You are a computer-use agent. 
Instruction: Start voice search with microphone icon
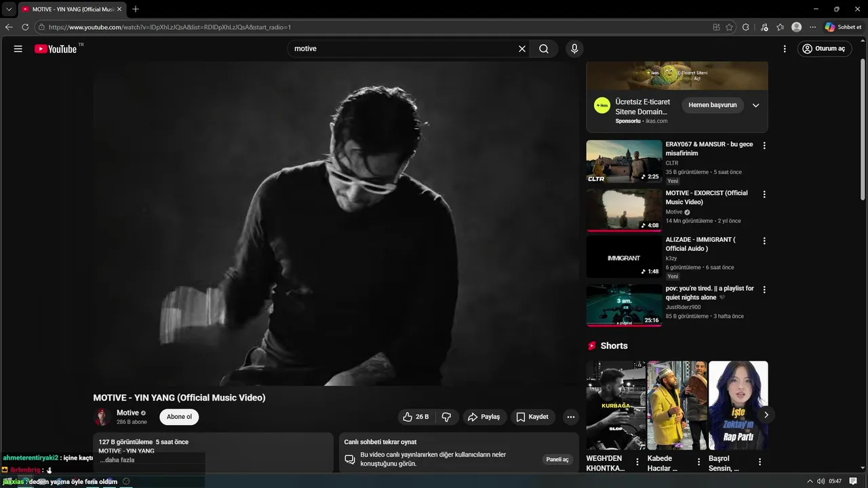(x=574, y=49)
